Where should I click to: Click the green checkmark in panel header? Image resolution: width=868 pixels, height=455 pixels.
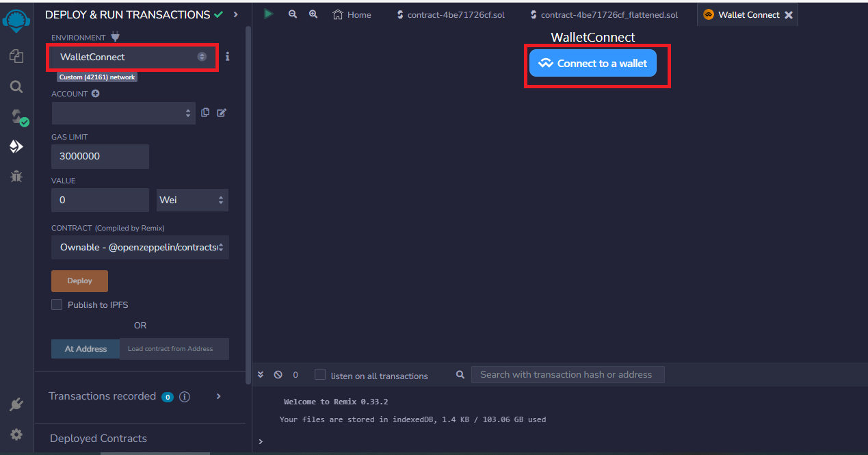click(x=218, y=14)
